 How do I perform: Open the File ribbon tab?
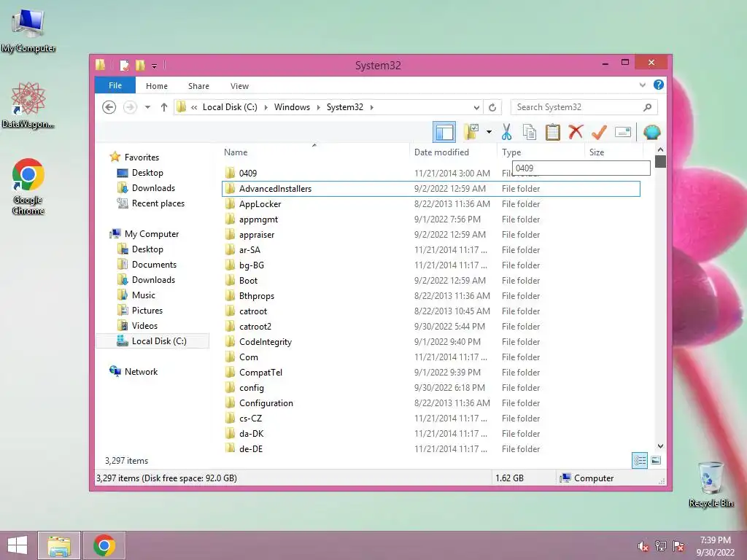click(115, 86)
